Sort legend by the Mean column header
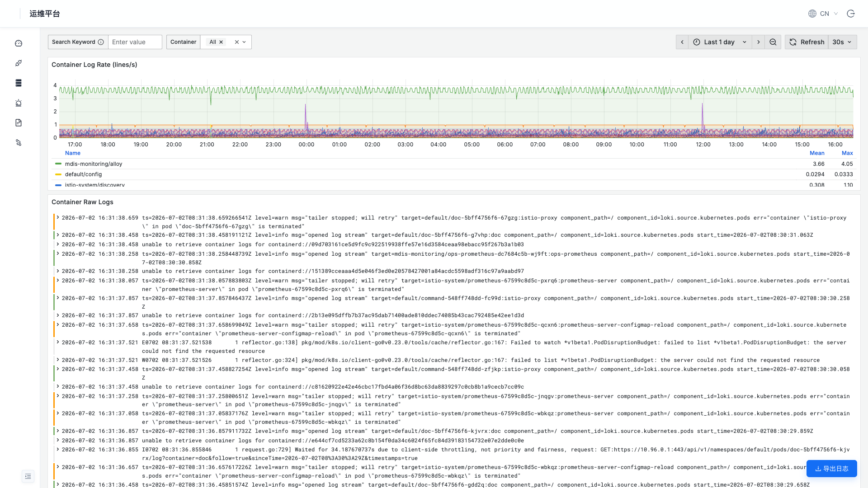This screenshot has width=868, height=488. 817,153
